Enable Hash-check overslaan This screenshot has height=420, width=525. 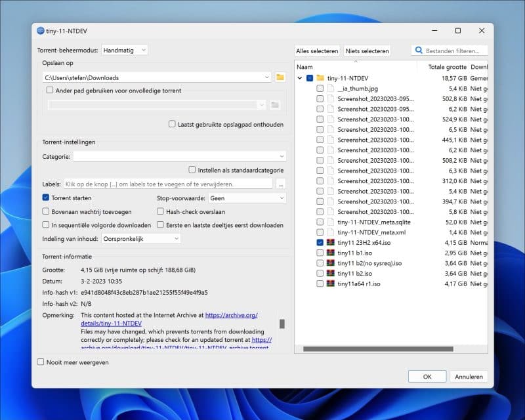point(160,211)
